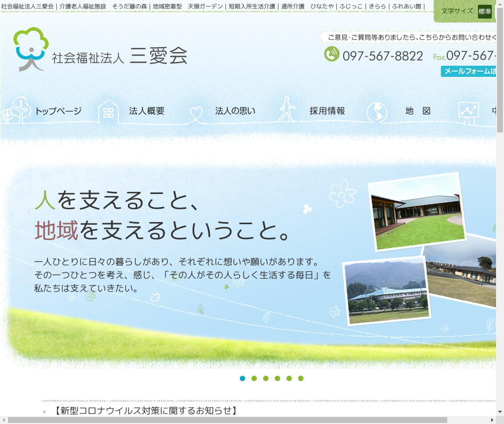
Task: Open the 採用情報 menu item
Action: (x=327, y=111)
